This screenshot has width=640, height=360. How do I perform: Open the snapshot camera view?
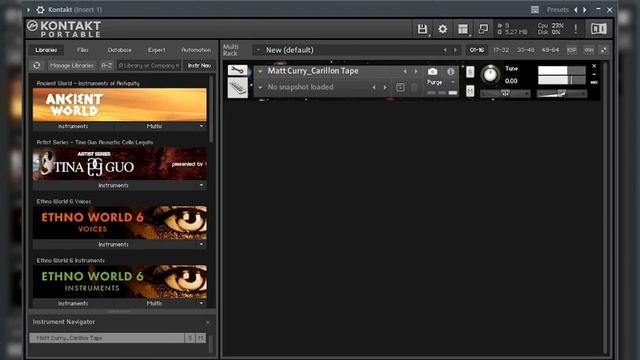[432, 71]
